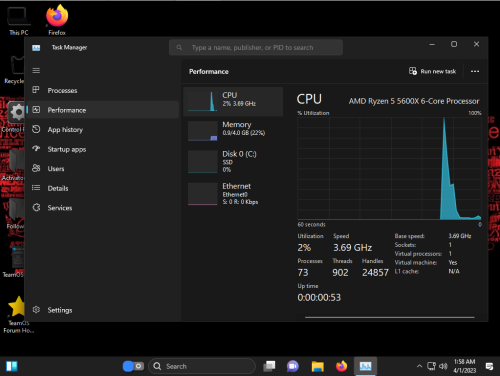Click the Startup apps gauge icon
This screenshot has height=376, width=500.
tap(36, 149)
